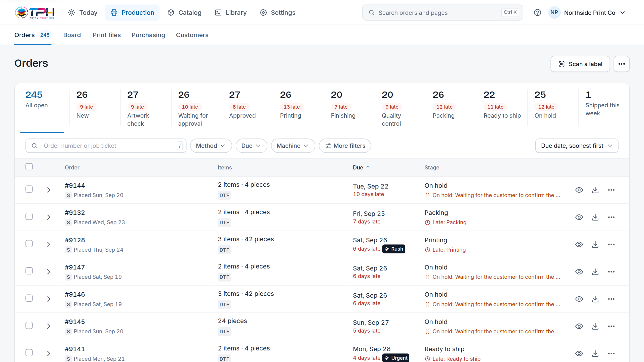Filter by the On hold stage card
The height and width of the screenshot is (362, 644).
(x=553, y=108)
